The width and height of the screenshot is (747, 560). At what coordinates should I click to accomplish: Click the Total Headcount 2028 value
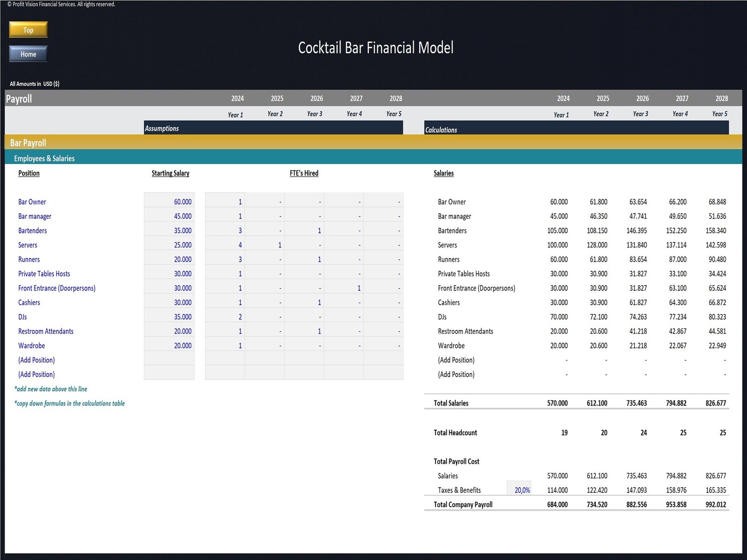point(722,433)
